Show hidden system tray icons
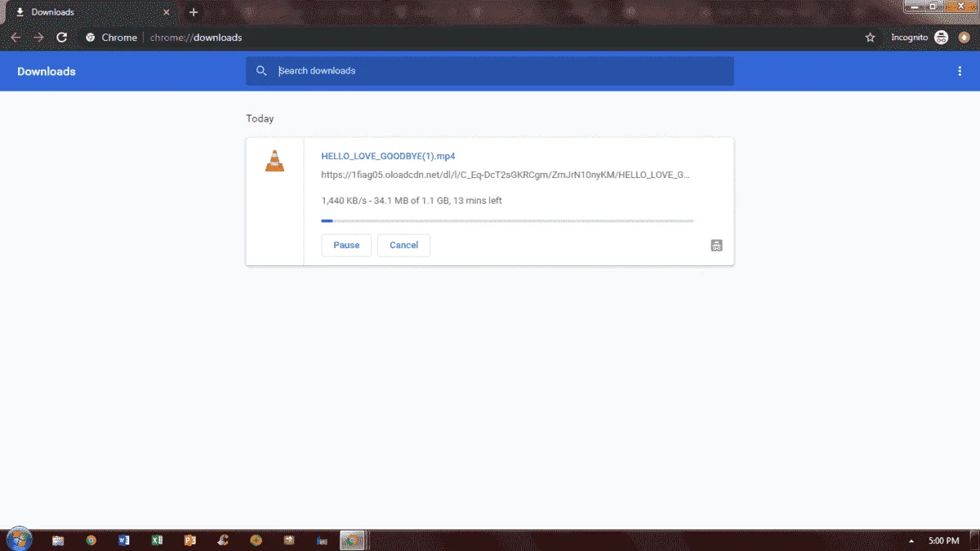Image resolution: width=980 pixels, height=551 pixels. (x=911, y=541)
